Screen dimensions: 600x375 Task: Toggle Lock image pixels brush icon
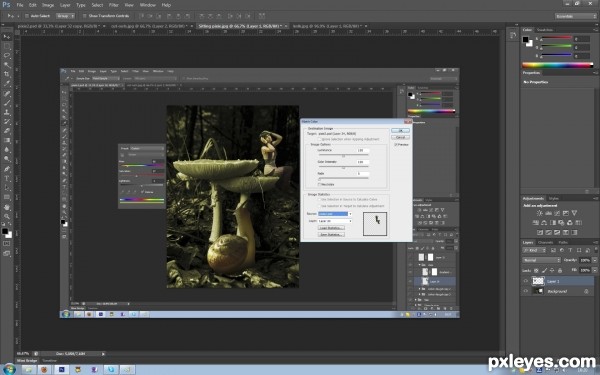(x=544, y=271)
